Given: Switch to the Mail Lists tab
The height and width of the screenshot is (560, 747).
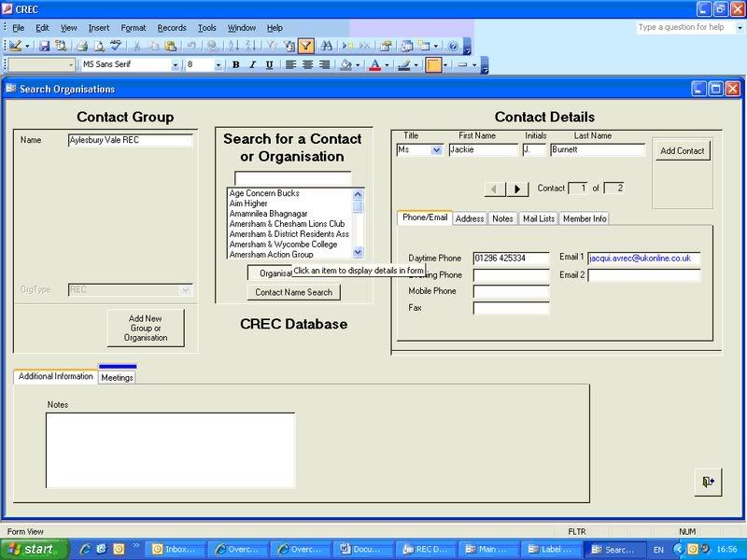Looking at the screenshot, I should pyautogui.click(x=539, y=218).
